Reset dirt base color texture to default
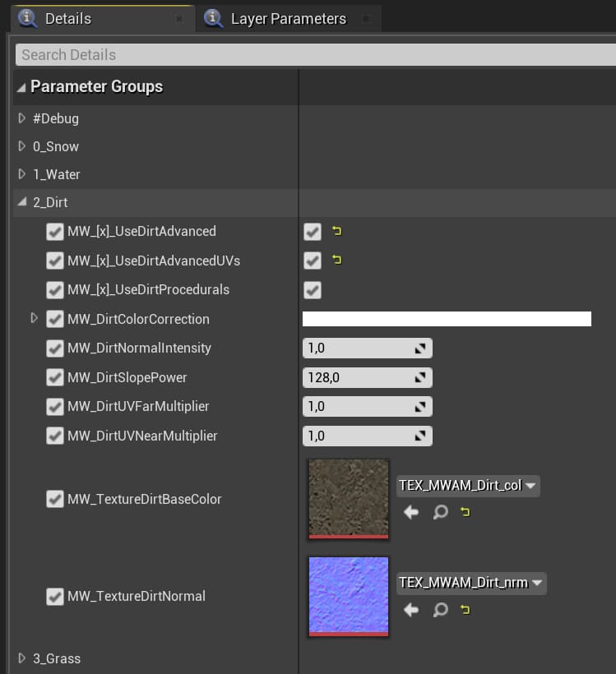The width and height of the screenshot is (616, 674). (x=465, y=512)
